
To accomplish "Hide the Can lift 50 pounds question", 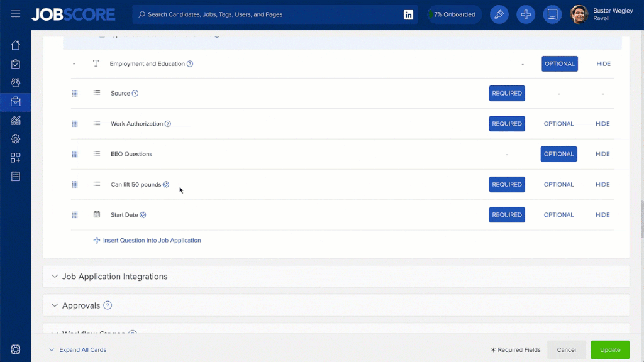I will coord(602,185).
